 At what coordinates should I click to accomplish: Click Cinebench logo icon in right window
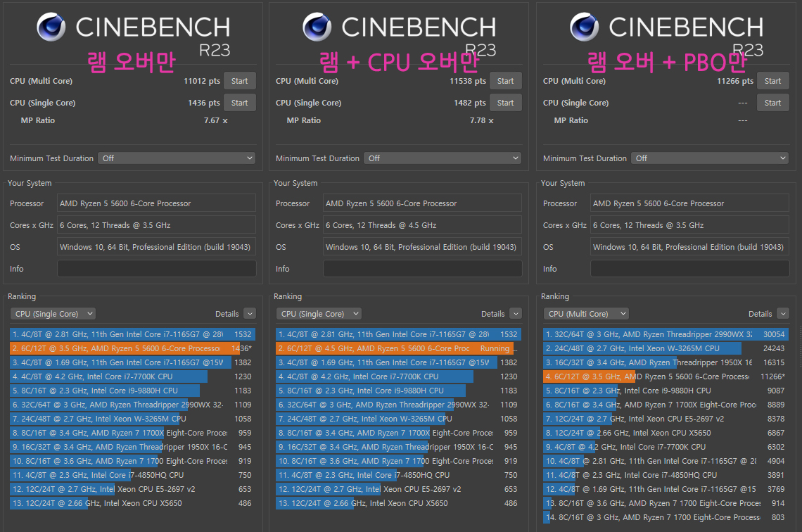584,27
